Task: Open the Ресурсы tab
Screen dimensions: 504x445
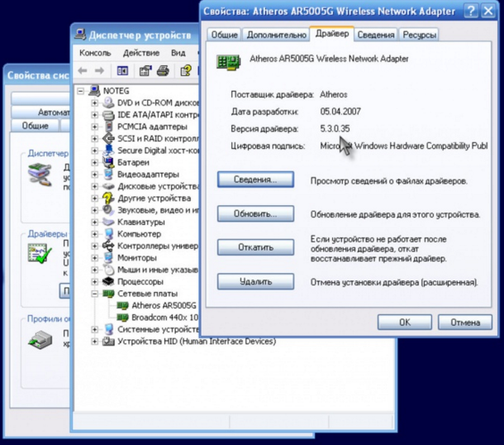Action: pos(419,35)
